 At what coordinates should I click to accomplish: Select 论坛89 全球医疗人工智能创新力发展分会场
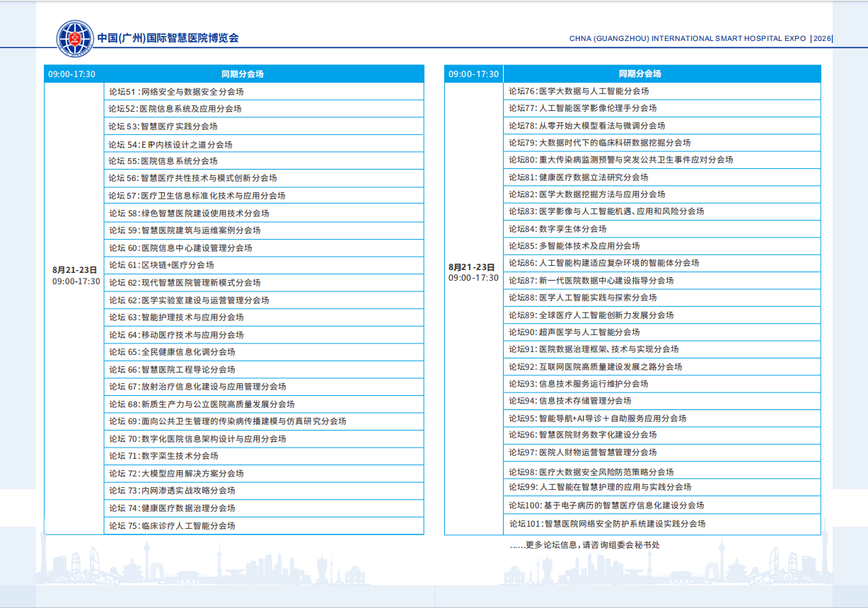pyautogui.click(x=591, y=315)
